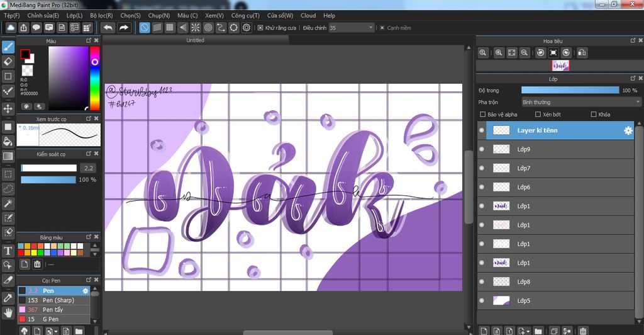Select the Text tool
Viewport: 644px width, 335px height.
[x=8, y=251]
